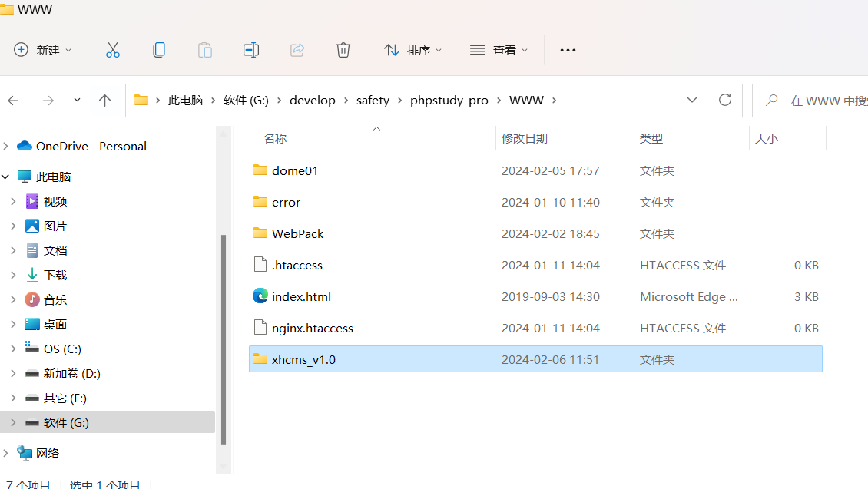Select 桌面 in the navigation pane

click(x=55, y=324)
